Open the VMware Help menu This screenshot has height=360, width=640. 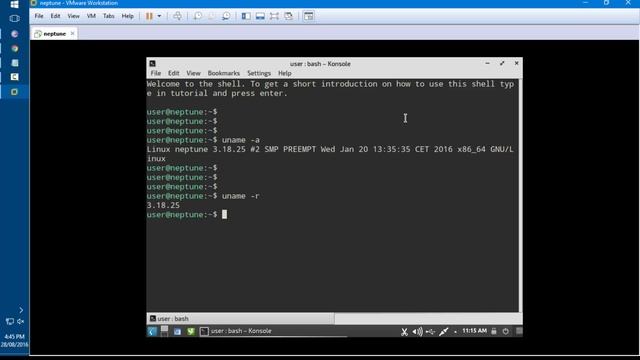click(128, 16)
